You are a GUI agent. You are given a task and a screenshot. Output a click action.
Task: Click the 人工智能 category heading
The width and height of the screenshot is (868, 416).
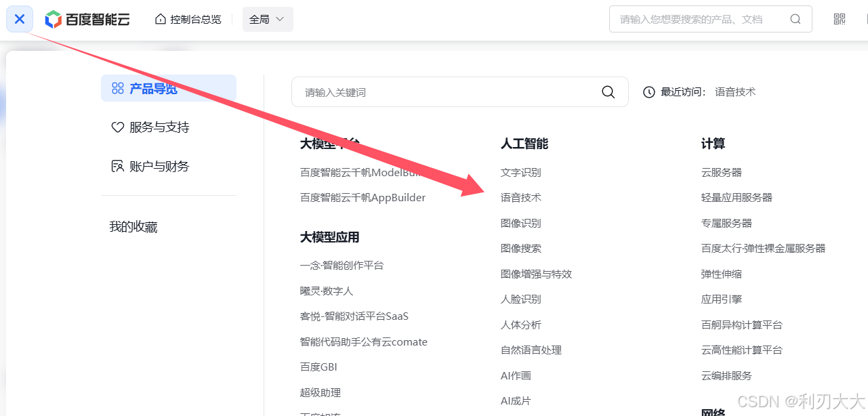pos(524,144)
